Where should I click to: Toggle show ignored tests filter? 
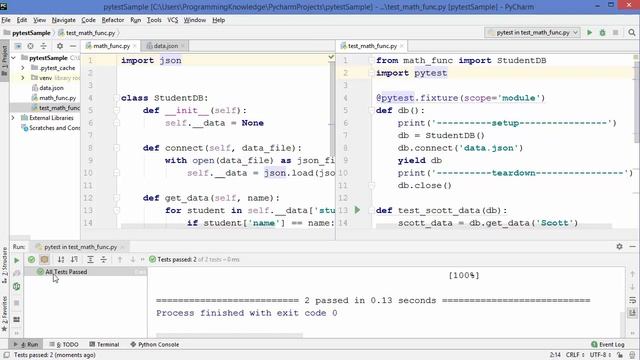(x=44, y=260)
